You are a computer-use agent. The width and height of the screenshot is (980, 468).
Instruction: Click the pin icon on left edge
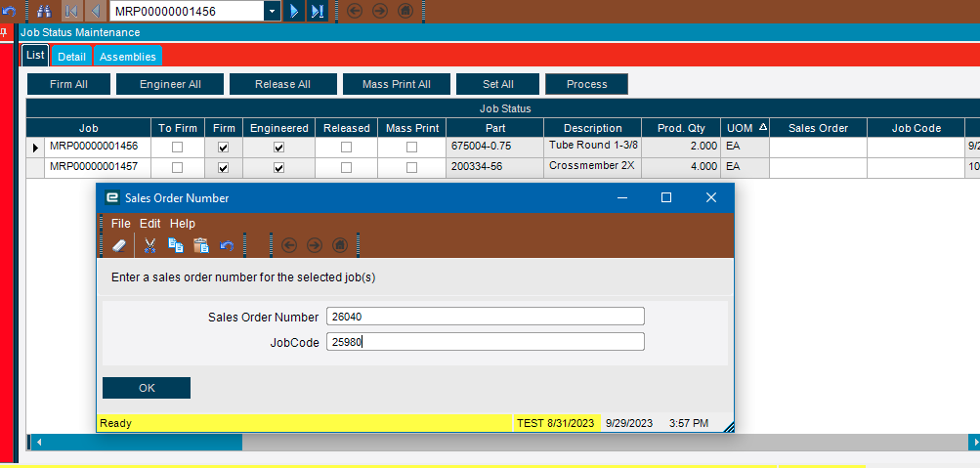(x=4, y=33)
